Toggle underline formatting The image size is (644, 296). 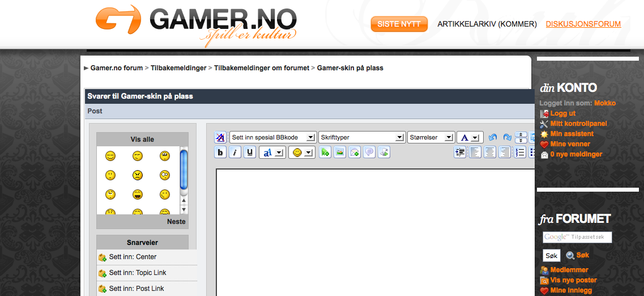click(250, 153)
